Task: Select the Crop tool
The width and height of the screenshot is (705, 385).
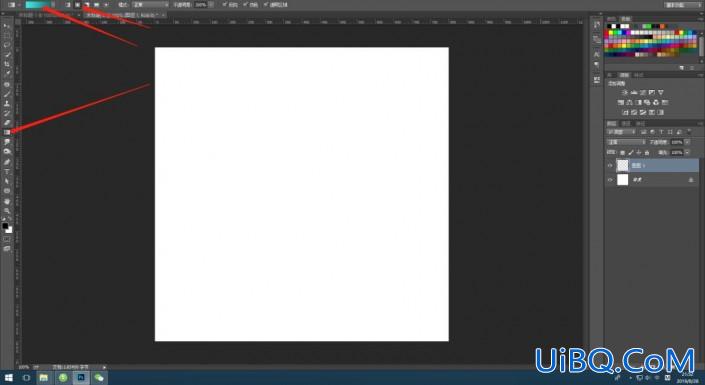Action: click(7, 64)
